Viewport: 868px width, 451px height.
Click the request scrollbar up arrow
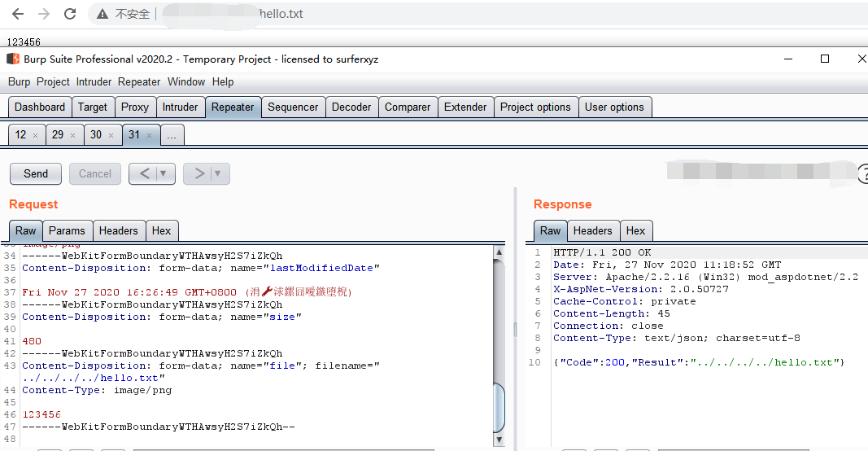click(x=499, y=252)
